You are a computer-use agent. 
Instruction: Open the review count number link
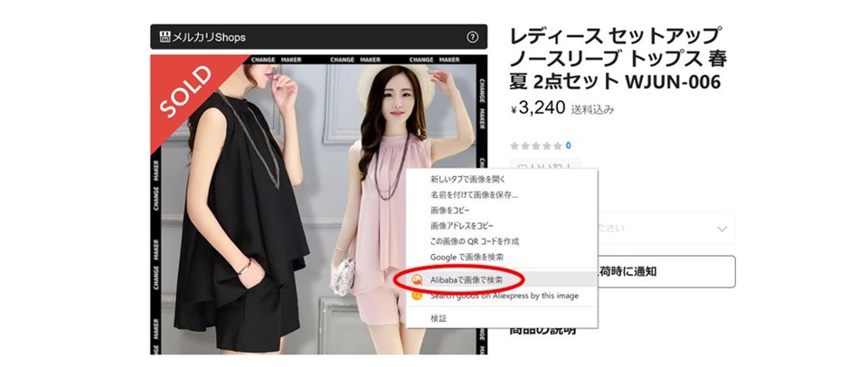coord(568,146)
